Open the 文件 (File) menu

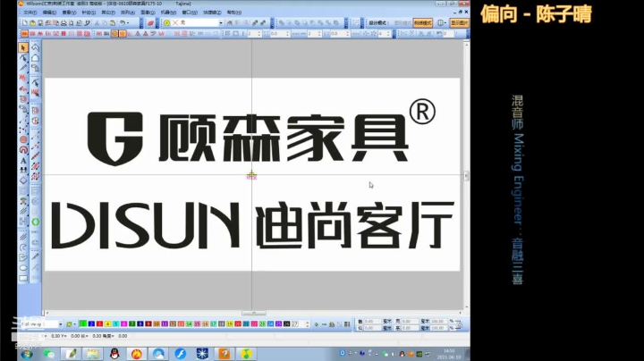[x=30, y=13]
